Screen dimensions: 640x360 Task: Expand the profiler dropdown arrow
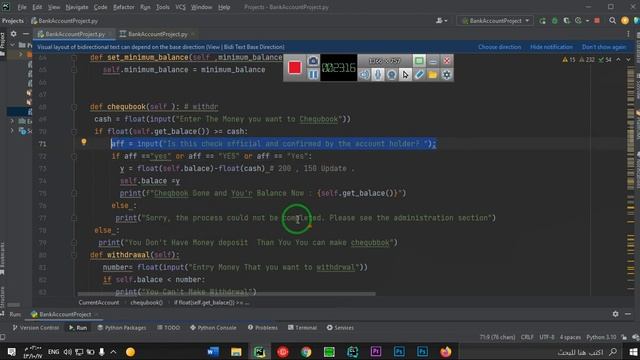587,21
